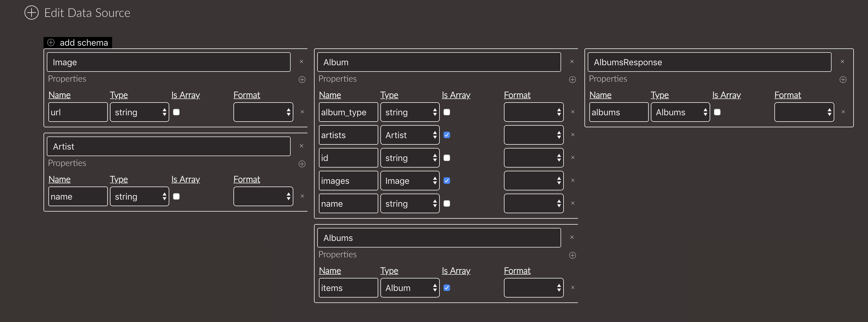Uncheck Is Array for artists property
The height and width of the screenshot is (322, 868).
[447, 135]
